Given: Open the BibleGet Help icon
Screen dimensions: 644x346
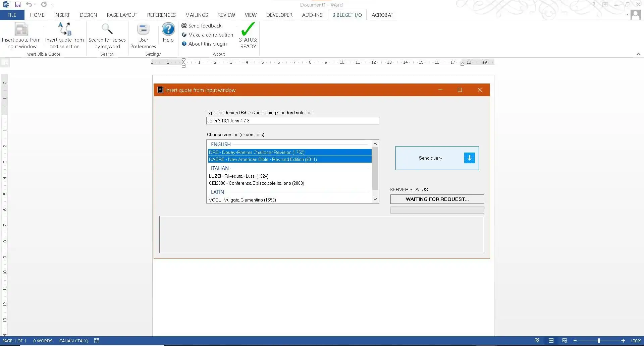Looking at the screenshot, I should pyautogui.click(x=168, y=29).
